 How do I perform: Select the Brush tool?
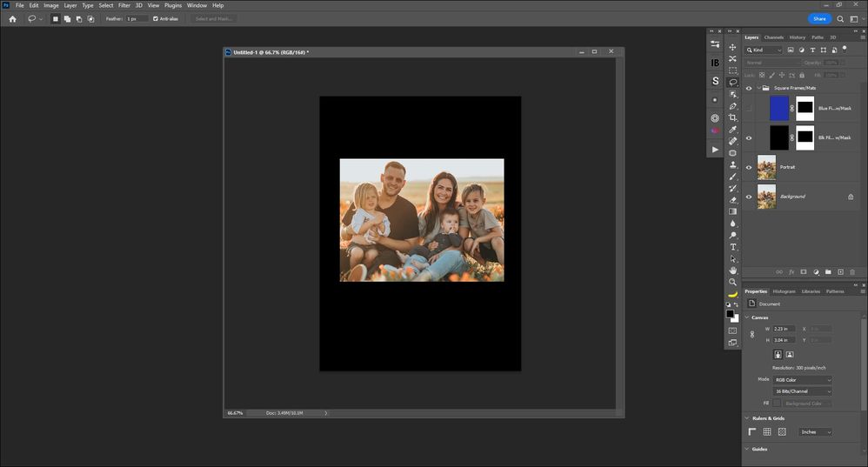732,177
